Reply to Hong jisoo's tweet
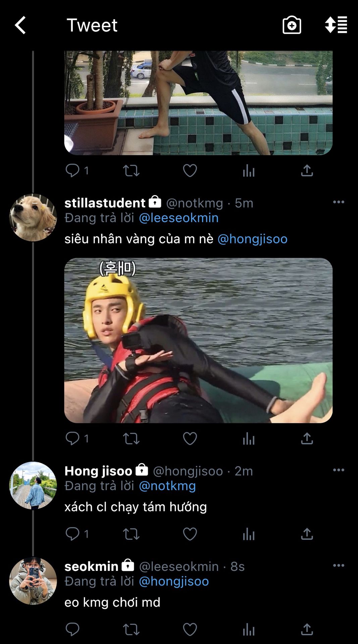This screenshot has width=358, height=644. 72,534
